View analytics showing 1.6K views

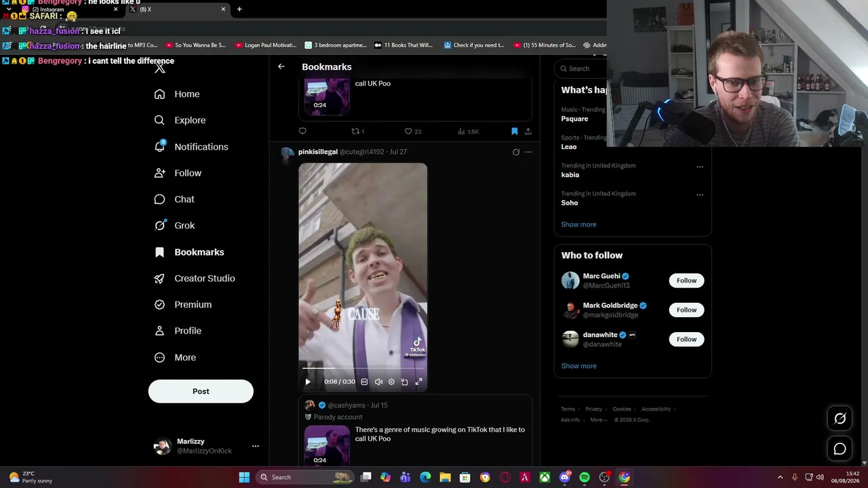click(468, 131)
